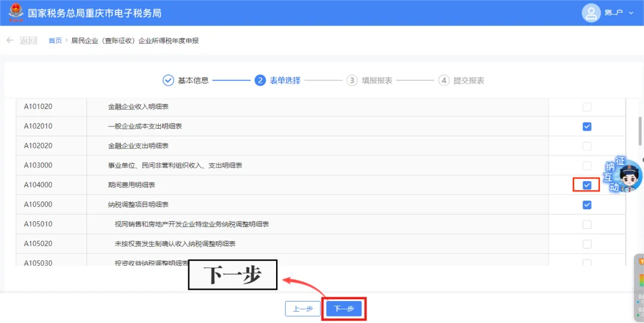Select the A103000 事业单位 table row
The height and width of the screenshot is (323, 644).
pos(321,166)
